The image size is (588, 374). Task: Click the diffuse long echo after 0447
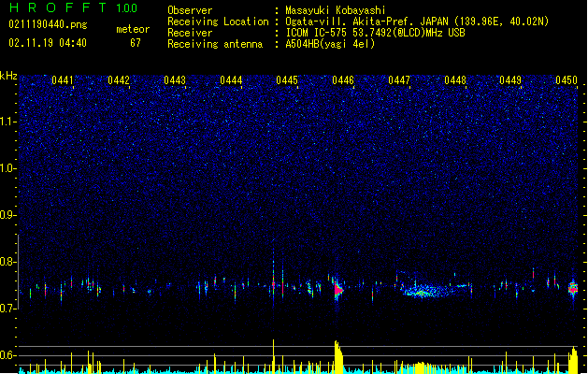pyautogui.click(x=427, y=291)
